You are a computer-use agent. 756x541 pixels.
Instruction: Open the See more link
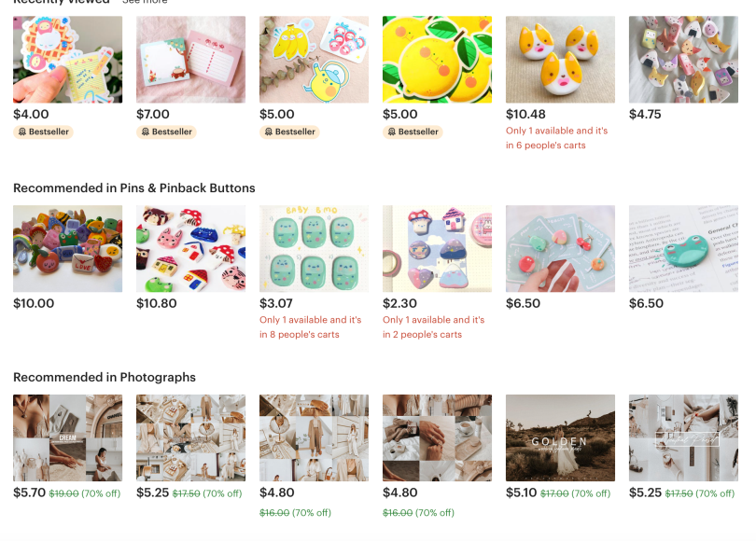tap(145, 2)
